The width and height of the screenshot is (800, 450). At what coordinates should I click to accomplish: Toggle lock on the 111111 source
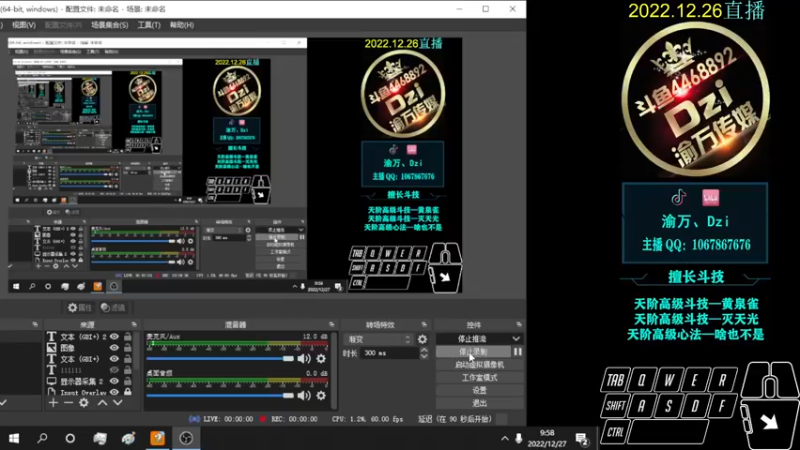(x=128, y=370)
